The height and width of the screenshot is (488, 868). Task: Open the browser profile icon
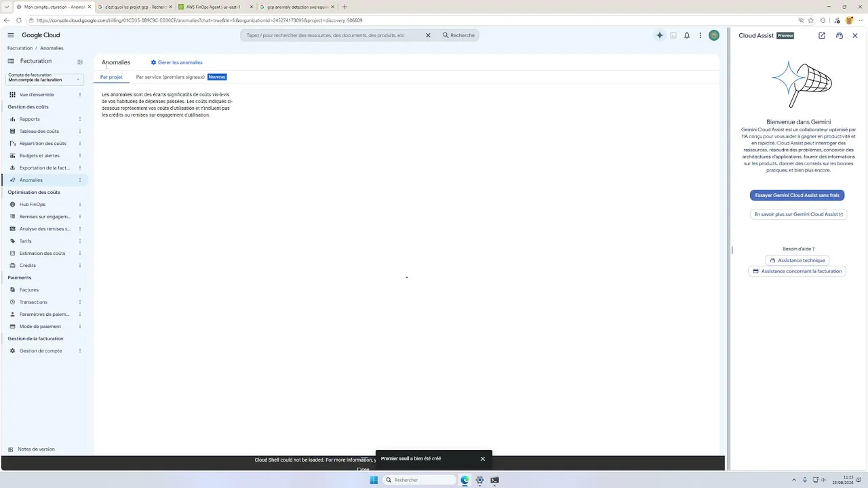point(848,20)
